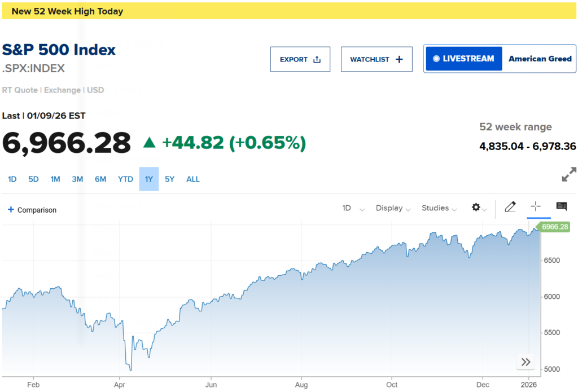Click the plus icon next to Comparison
This screenshot has height=392, width=578.
tap(11, 210)
